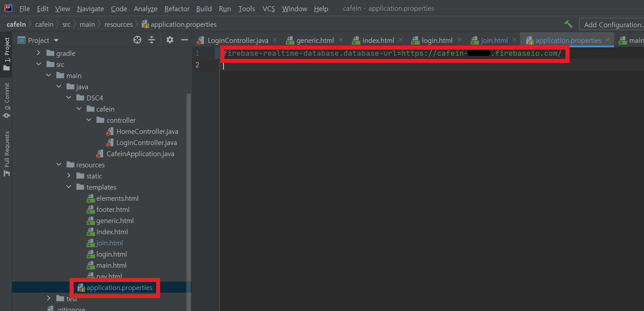Click src breadcrumb segment

pos(66,24)
